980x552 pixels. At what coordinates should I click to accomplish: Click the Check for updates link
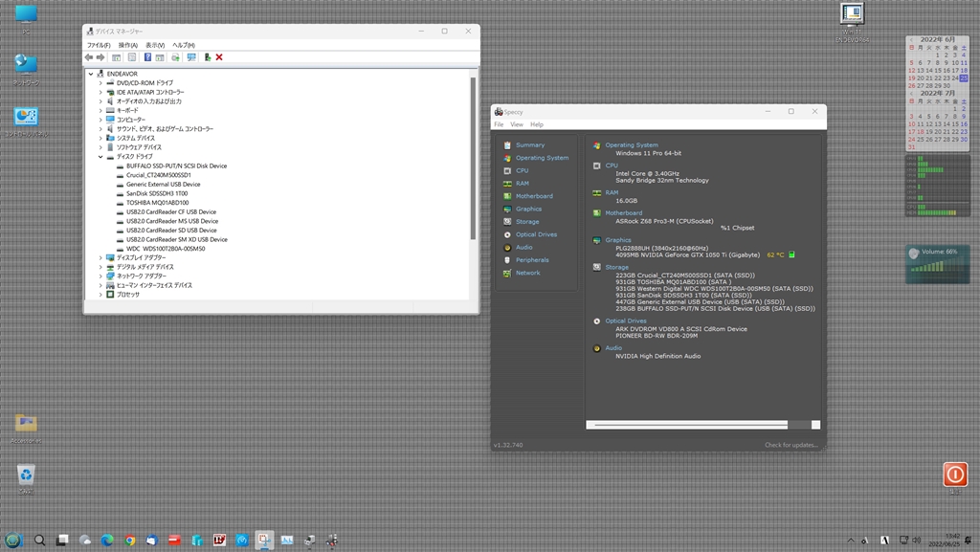click(791, 445)
